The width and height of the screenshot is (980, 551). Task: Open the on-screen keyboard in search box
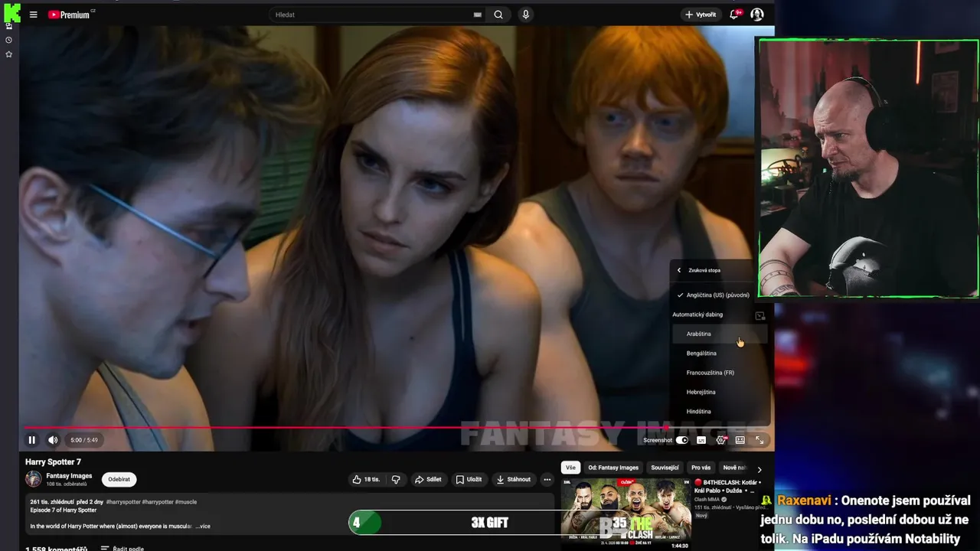pos(478,15)
